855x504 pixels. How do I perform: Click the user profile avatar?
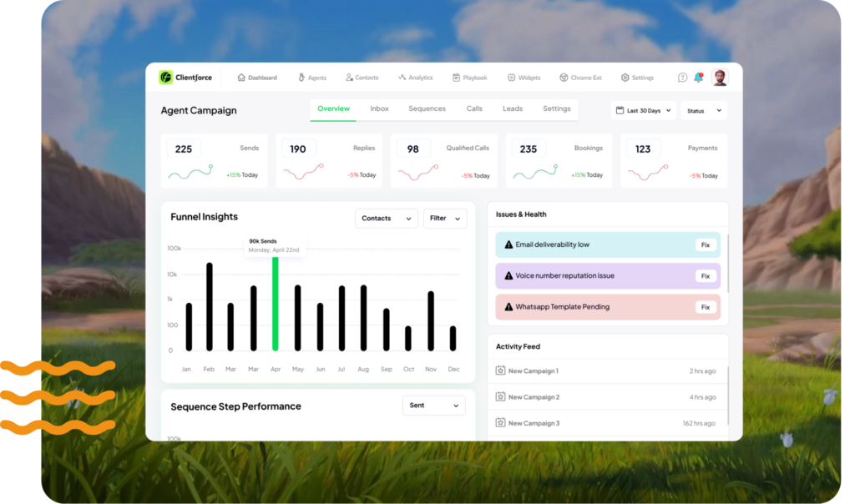pos(719,78)
